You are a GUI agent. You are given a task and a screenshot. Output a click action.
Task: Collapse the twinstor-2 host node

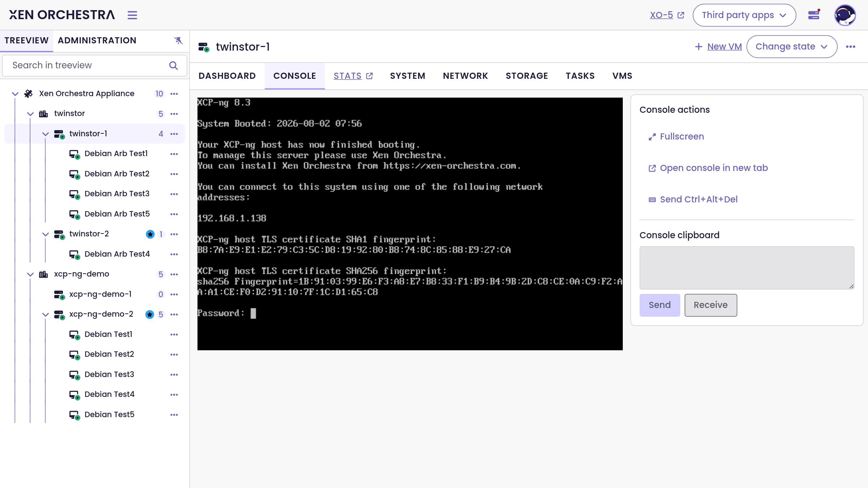46,234
